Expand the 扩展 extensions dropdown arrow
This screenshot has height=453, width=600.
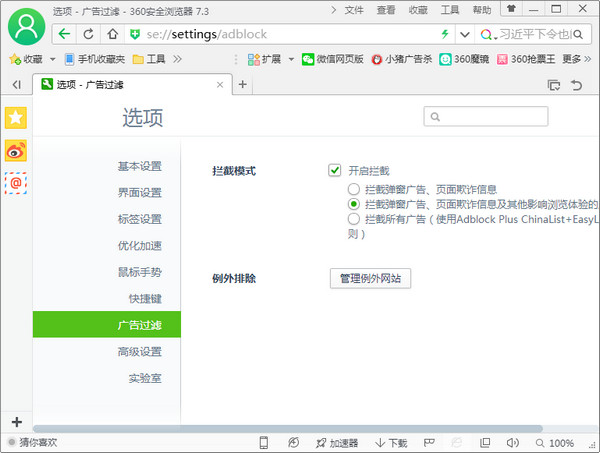[x=291, y=59]
